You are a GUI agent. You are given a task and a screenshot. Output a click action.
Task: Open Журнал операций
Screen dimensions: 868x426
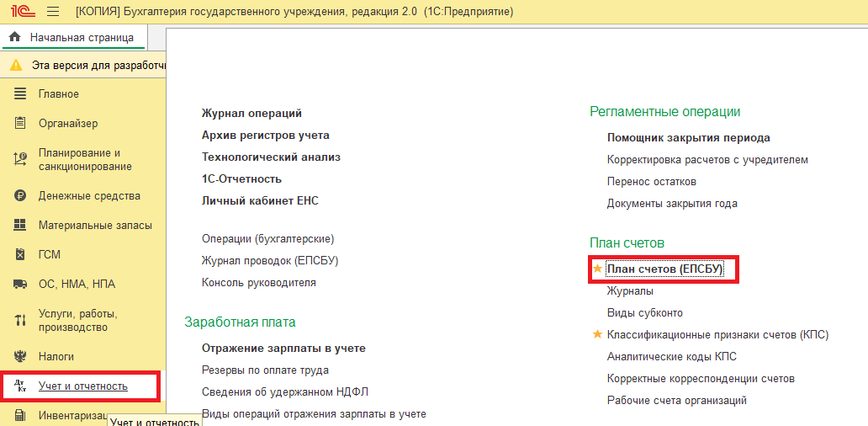[251, 113]
